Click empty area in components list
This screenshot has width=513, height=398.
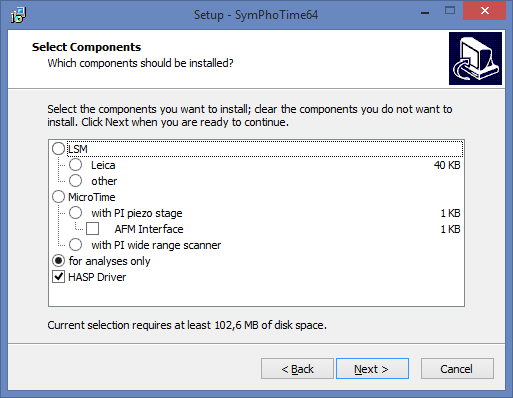(x=256, y=295)
